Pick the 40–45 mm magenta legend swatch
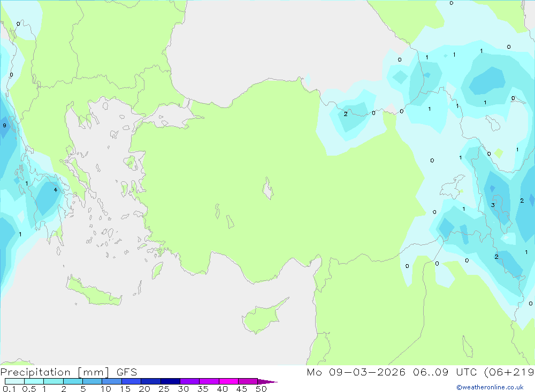535x392 pixels. point(228,381)
